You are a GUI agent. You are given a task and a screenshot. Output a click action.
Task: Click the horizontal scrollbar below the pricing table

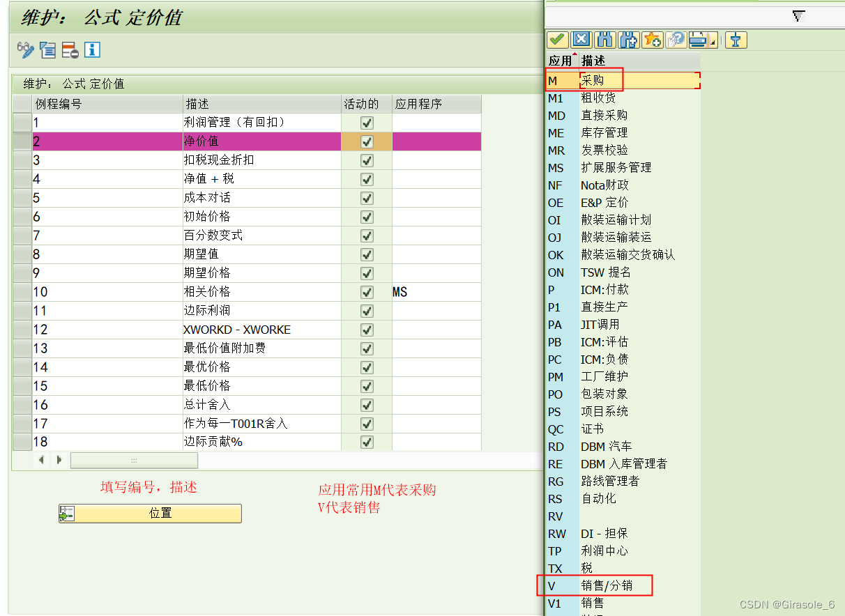click(x=134, y=460)
